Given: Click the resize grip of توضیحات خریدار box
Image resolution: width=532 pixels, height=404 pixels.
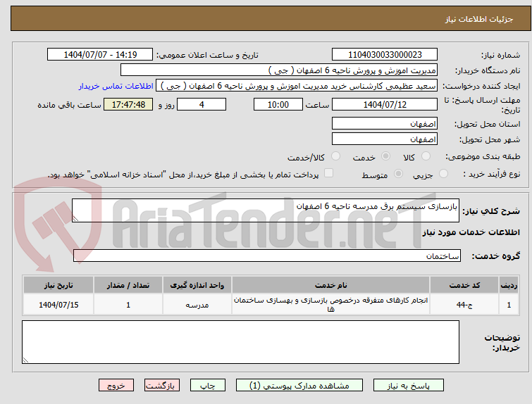Looking at the screenshot, I should (x=25, y=360).
